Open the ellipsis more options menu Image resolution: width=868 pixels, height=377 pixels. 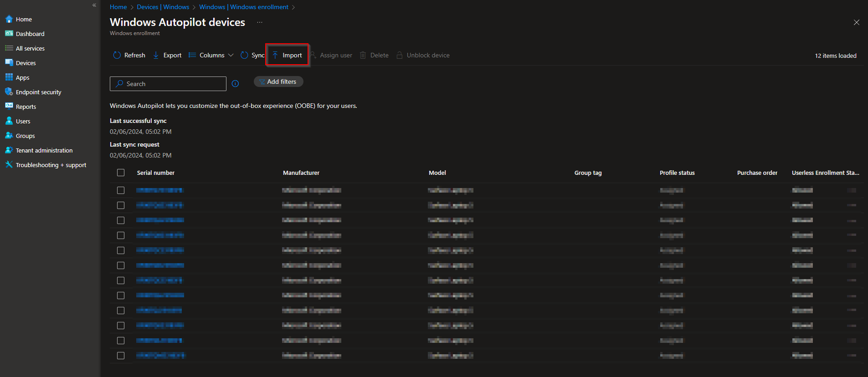pyautogui.click(x=260, y=22)
